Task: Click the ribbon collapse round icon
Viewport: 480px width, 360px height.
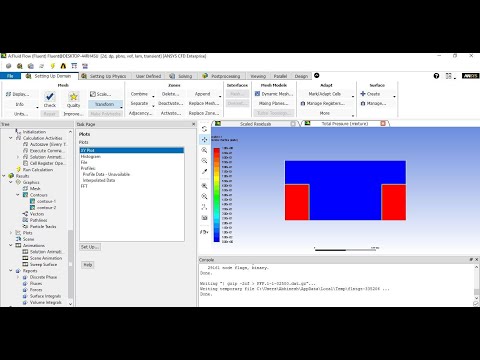Action: click(317, 76)
